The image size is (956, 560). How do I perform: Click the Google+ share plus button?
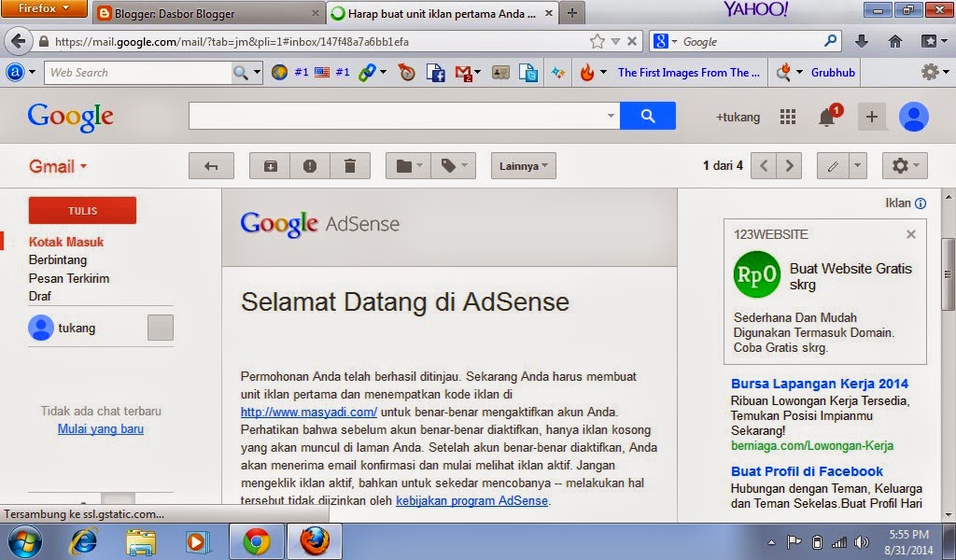pyautogui.click(x=872, y=117)
